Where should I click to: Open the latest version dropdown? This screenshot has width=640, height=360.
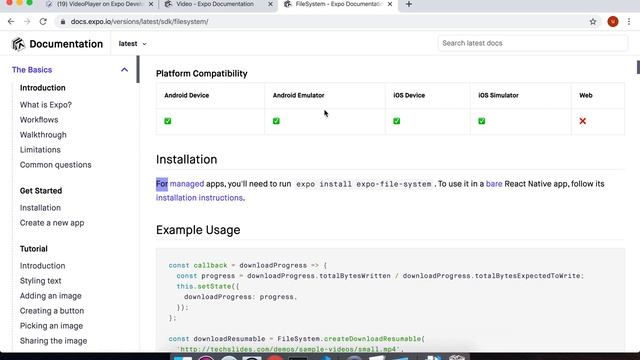[132, 44]
